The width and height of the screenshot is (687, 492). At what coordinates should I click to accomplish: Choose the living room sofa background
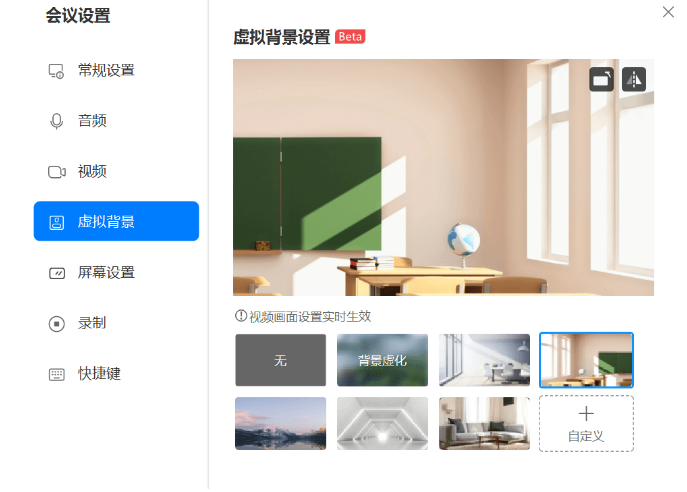tap(484, 423)
